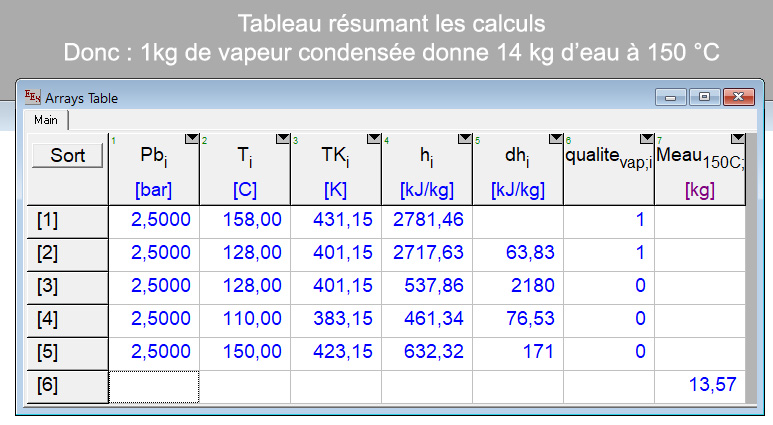
Task: Minimize the Arrays Table window
Action: pyautogui.click(x=670, y=97)
